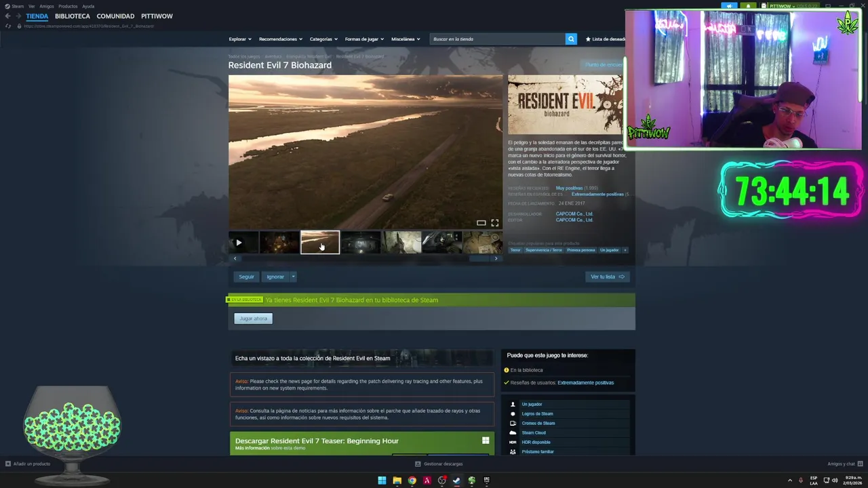Select the dark car interior screenshot thumbnail
The height and width of the screenshot is (488, 868).
[360, 243]
